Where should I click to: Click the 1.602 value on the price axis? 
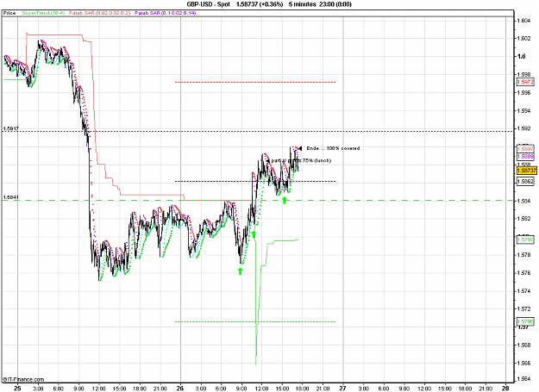coord(523,38)
